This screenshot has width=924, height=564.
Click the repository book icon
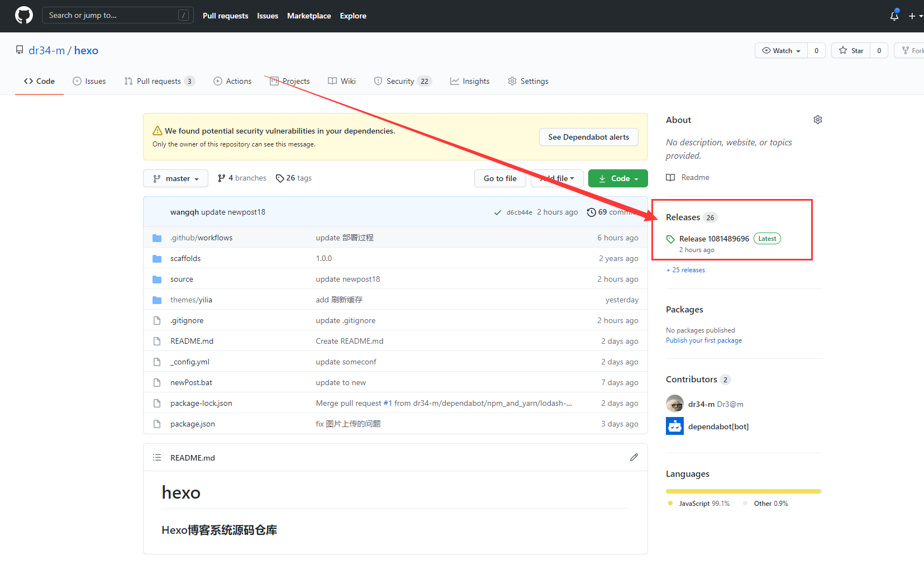click(x=20, y=50)
